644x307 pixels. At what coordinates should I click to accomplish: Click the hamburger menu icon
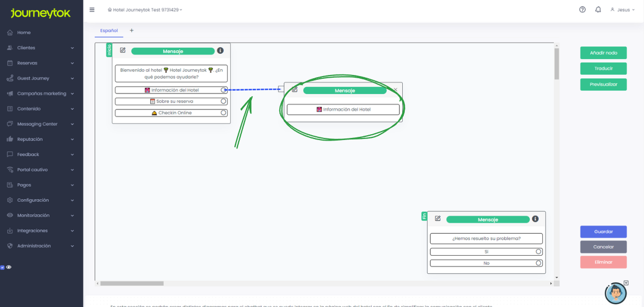click(x=92, y=10)
